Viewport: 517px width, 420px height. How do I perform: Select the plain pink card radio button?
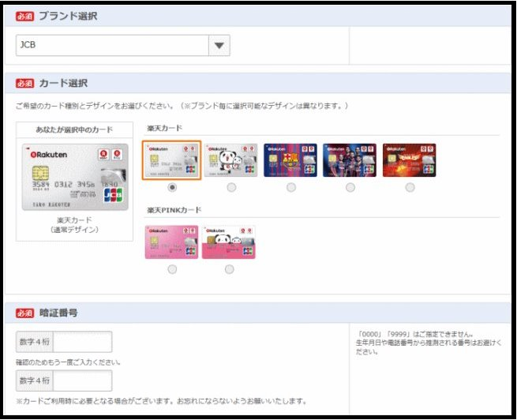click(x=172, y=269)
